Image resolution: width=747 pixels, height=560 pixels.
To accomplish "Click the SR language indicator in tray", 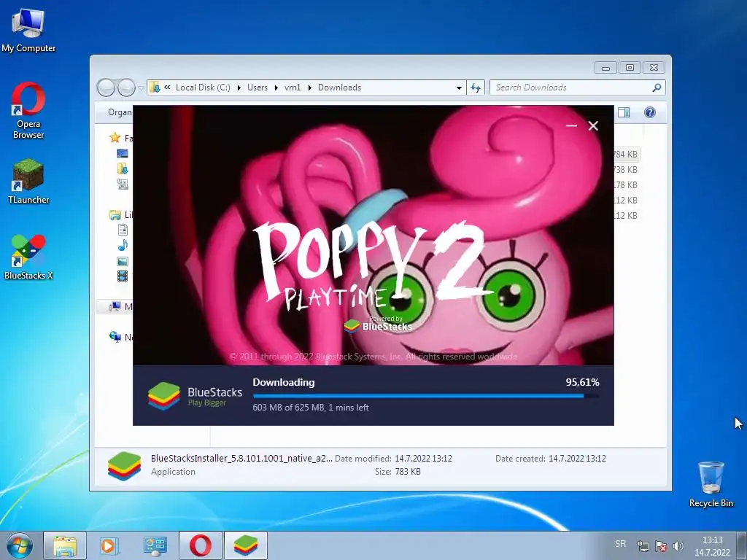I will pyautogui.click(x=620, y=544).
